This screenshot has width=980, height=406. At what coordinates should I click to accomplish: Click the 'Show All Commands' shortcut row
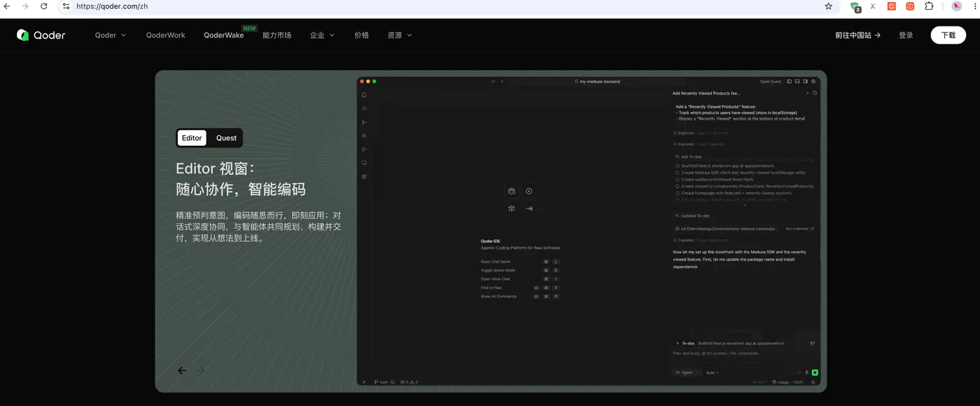pos(520,296)
